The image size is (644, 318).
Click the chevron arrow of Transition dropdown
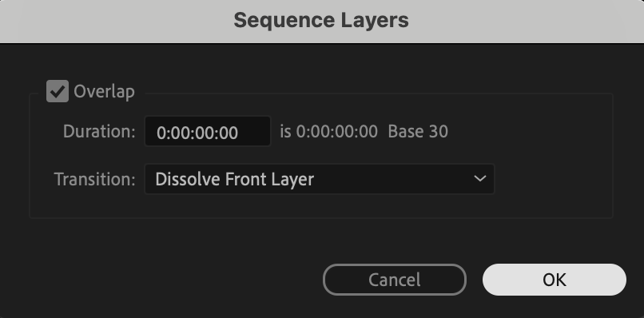(x=479, y=179)
